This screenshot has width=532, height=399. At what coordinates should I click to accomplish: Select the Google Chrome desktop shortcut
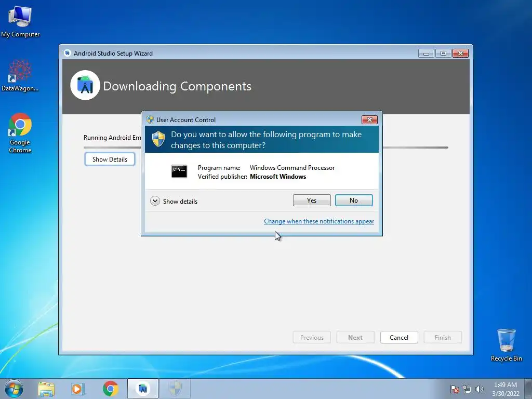coord(20,133)
